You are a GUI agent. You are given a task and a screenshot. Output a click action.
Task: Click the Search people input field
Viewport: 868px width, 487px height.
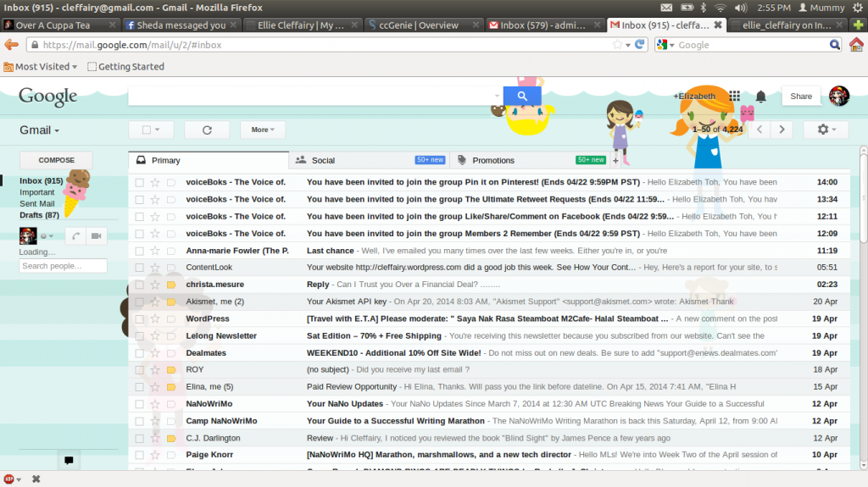click(x=63, y=266)
